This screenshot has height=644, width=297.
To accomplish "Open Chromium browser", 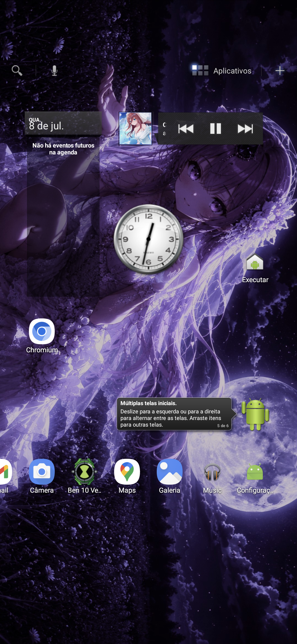I will click(x=42, y=336).
